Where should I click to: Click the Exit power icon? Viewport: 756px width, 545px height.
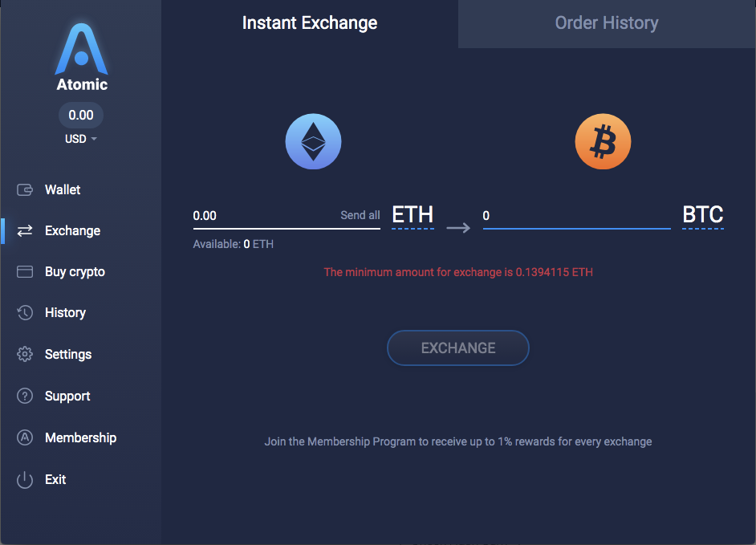[x=25, y=479]
